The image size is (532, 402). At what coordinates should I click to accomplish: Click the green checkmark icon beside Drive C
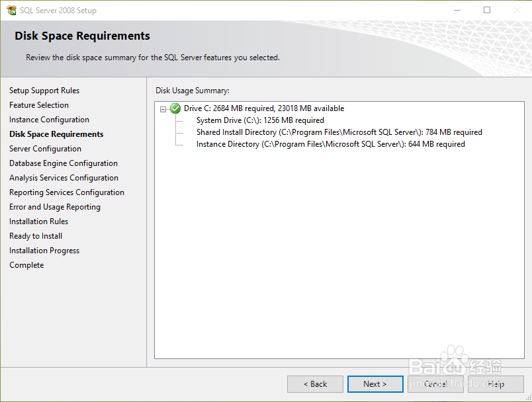[175, 108]
